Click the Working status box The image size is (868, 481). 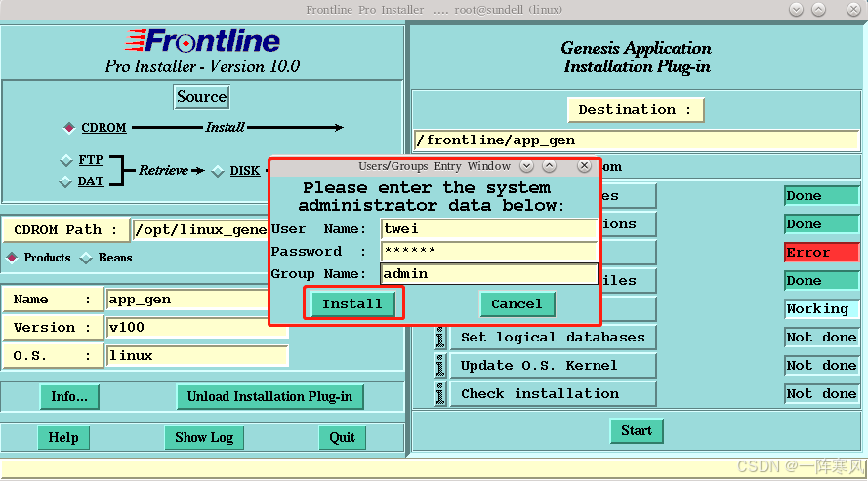click(821, 308)
